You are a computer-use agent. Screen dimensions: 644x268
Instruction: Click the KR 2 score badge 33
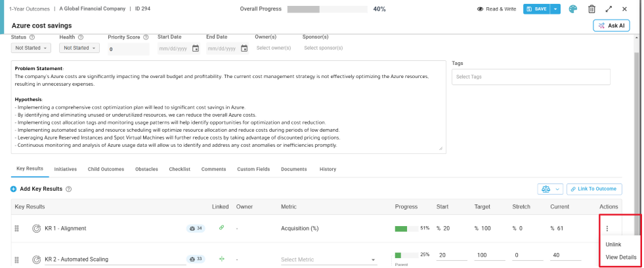196,259
